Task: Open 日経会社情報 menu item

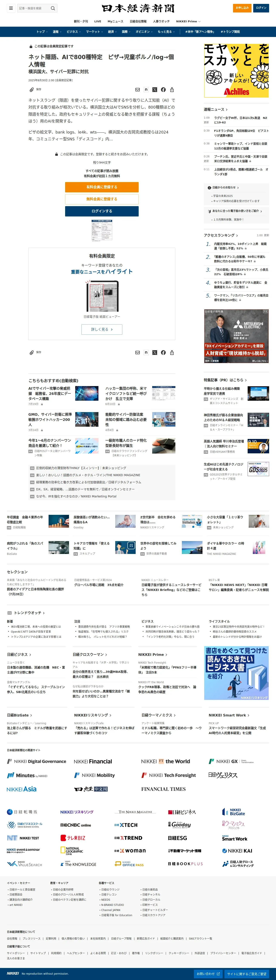Action: pos(138,21)
